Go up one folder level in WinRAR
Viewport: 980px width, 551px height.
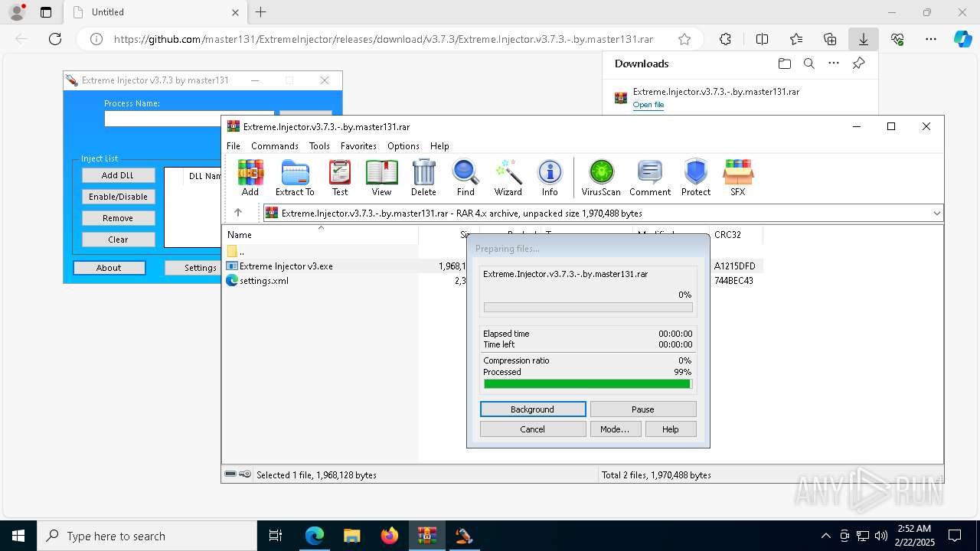point(238,213)
